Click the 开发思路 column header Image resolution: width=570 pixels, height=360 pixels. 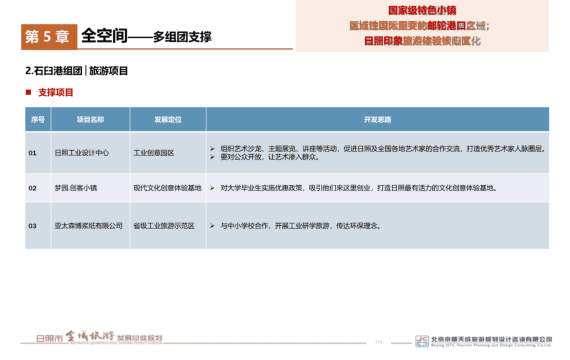point(378,119)
